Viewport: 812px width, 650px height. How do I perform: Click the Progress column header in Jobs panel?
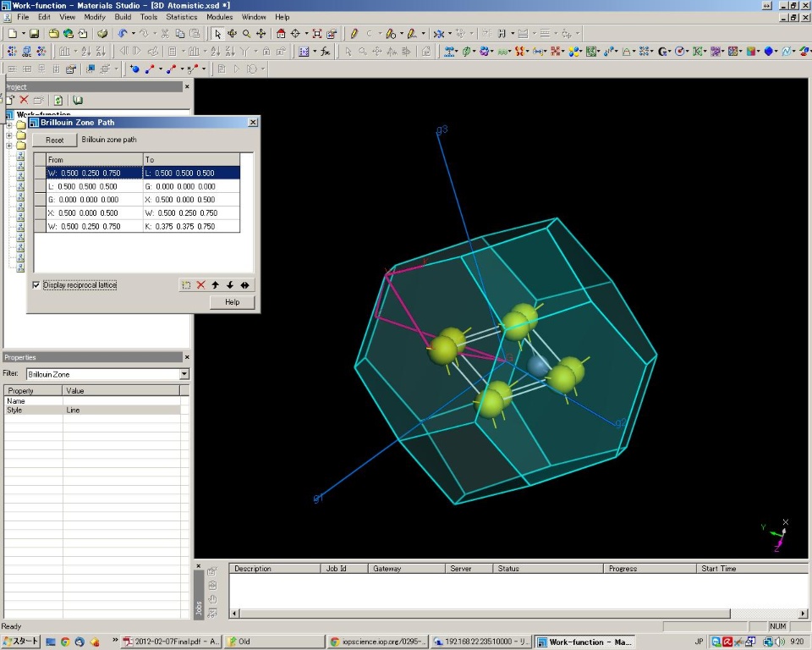650,569
